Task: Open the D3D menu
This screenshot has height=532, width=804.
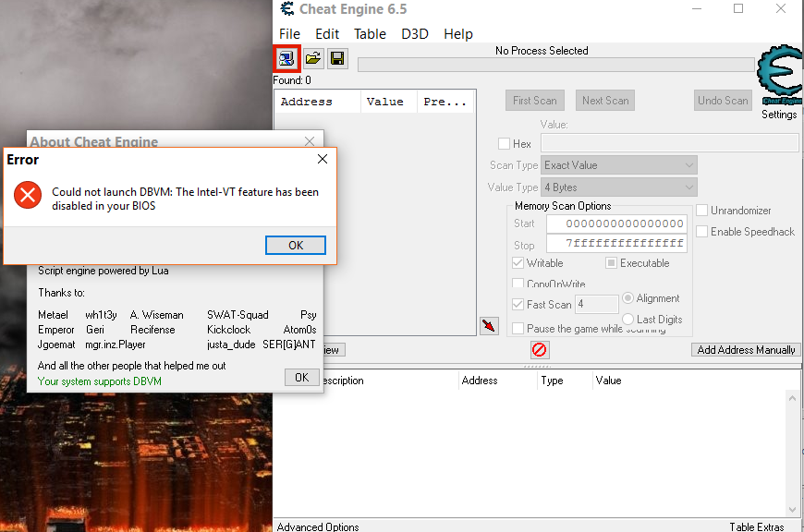Action: (x=415, y=34)
